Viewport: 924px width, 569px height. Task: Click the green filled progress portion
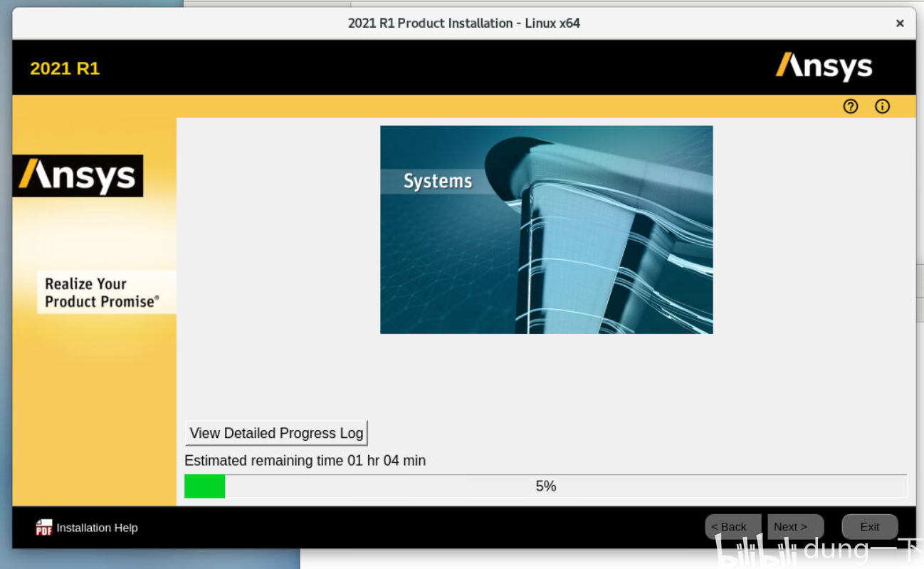[205, 486]
